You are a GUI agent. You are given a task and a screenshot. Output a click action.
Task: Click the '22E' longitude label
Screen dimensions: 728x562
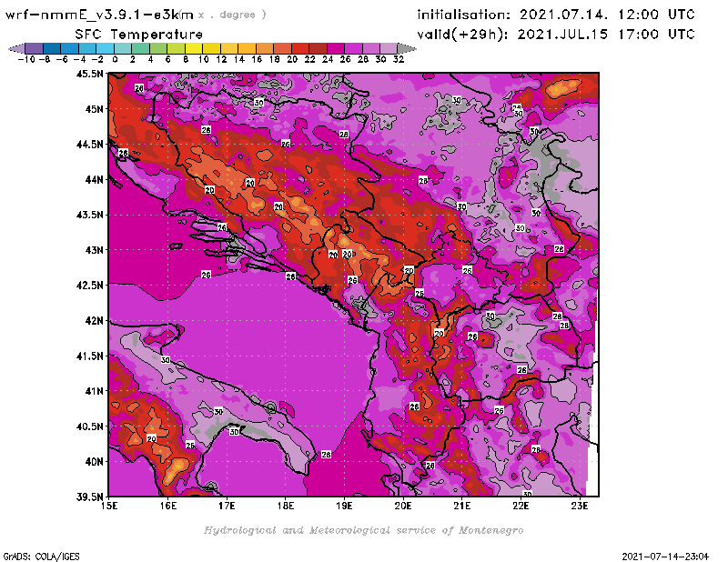tap(521, 506)
